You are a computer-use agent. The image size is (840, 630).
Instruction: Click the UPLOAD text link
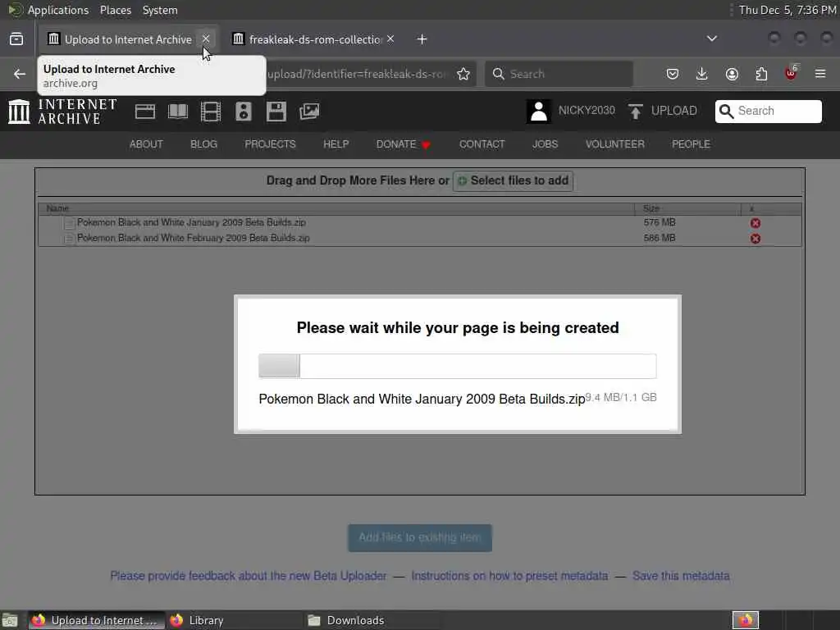(x=674, y=111)
